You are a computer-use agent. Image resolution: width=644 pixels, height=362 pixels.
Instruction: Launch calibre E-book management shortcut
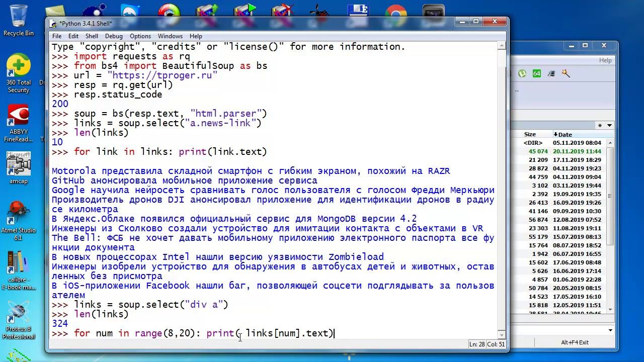(x=19, y=271)
